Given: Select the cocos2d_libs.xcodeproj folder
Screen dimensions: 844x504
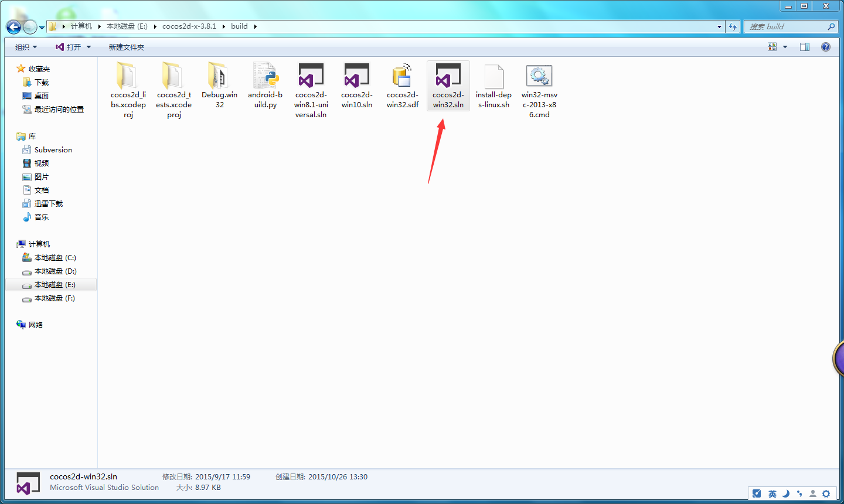Looking at the screenshot, I should point(128,91).
